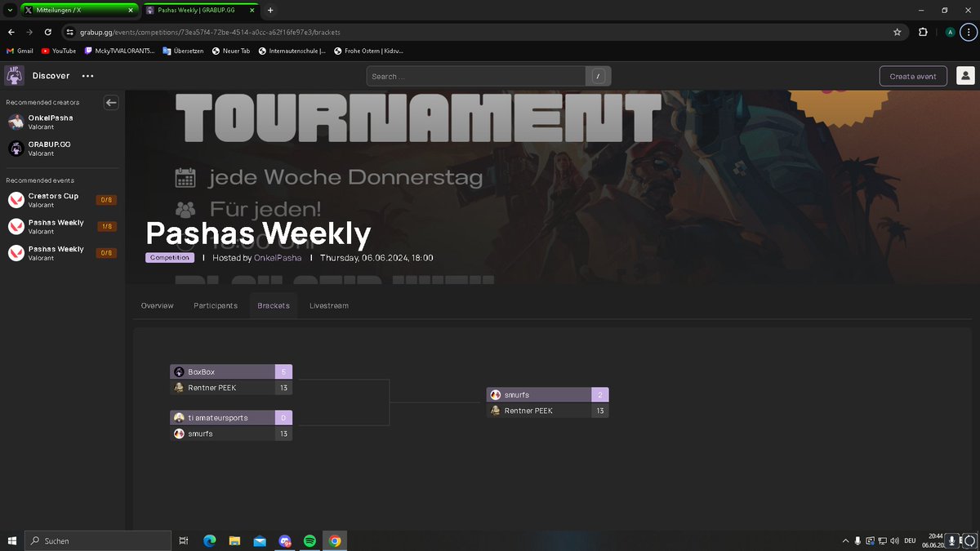
Task: Open Discord from taskbar
Action: coord(284,540)
